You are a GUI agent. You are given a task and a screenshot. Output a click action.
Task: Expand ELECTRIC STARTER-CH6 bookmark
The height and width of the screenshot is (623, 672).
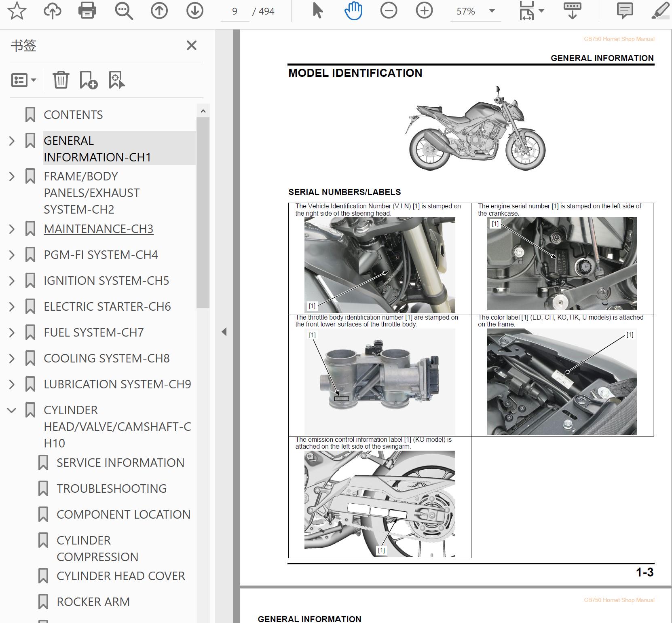coord(12,307)
